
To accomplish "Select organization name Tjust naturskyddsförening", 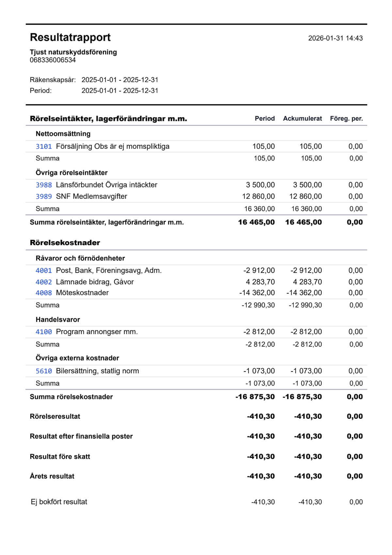I will [73, 52].
